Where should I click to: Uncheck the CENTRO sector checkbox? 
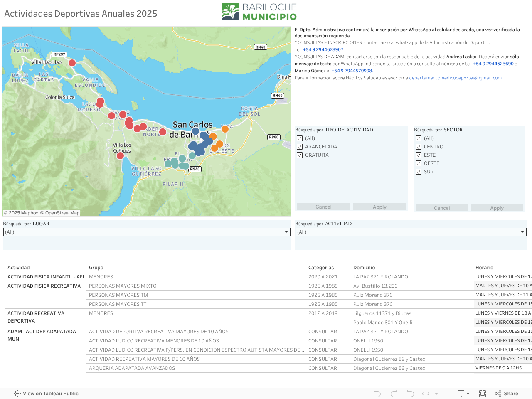click(419, 147)
